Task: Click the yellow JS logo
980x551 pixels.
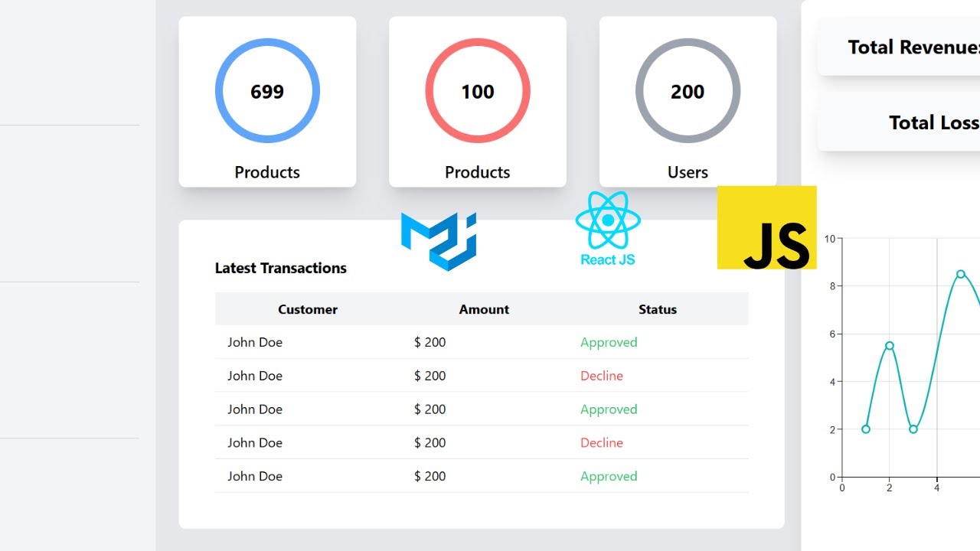Action: pyautogui.click(x=766, y=227)
